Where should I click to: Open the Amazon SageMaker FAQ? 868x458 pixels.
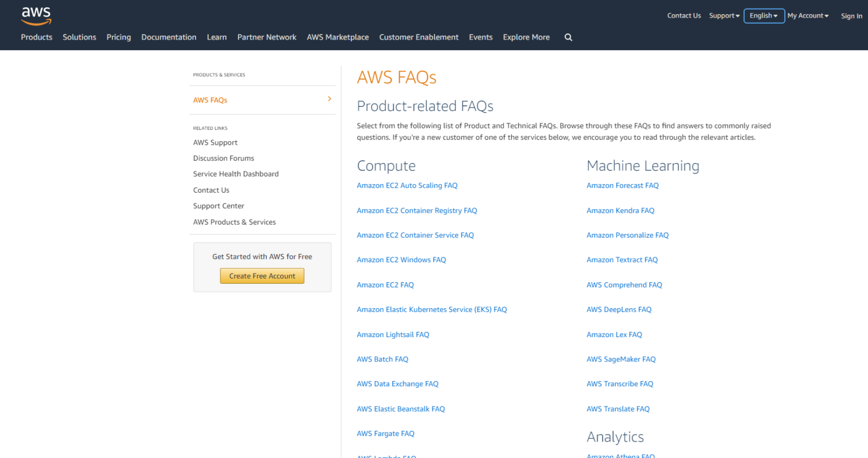pyautogui.click(x=620, y=359)
